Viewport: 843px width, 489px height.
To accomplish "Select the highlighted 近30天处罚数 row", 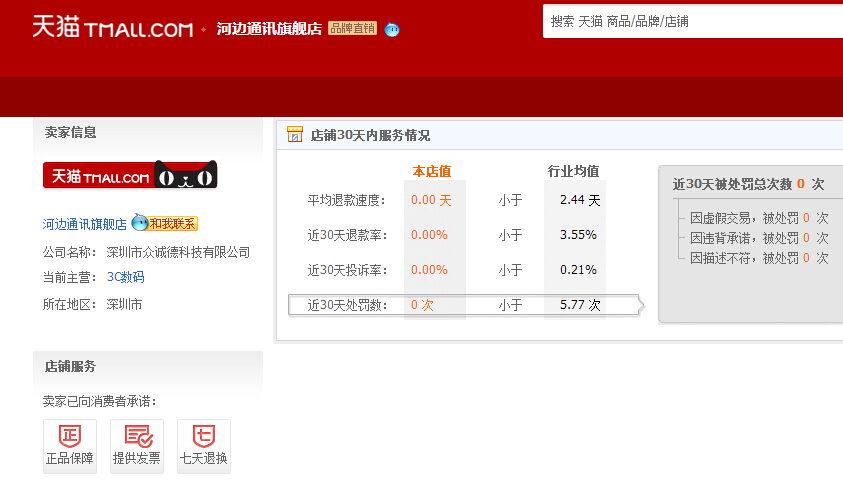I will click(466, 305).
